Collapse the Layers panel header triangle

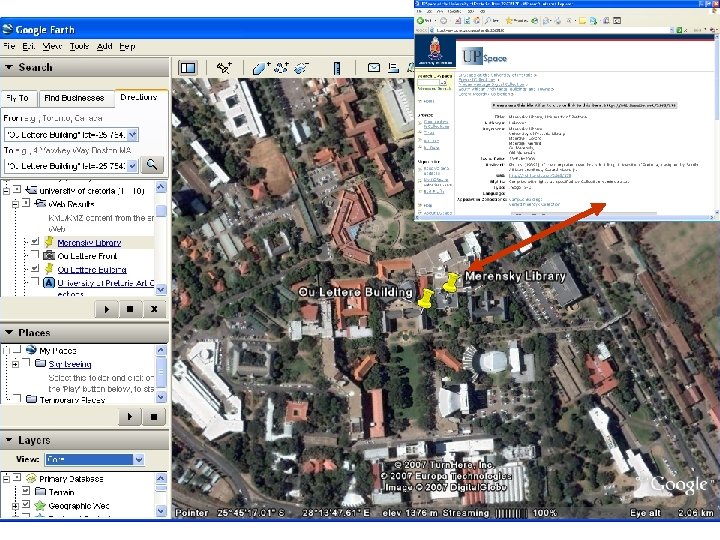click(9, 440)
